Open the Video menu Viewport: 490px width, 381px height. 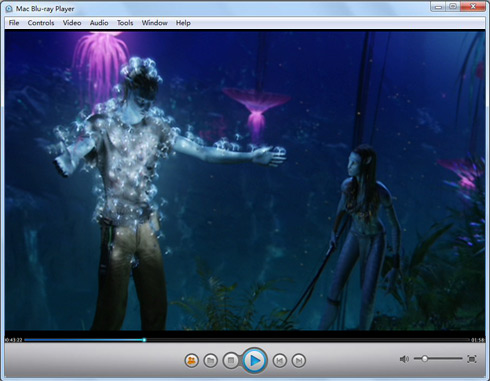[x=72, y=23]
